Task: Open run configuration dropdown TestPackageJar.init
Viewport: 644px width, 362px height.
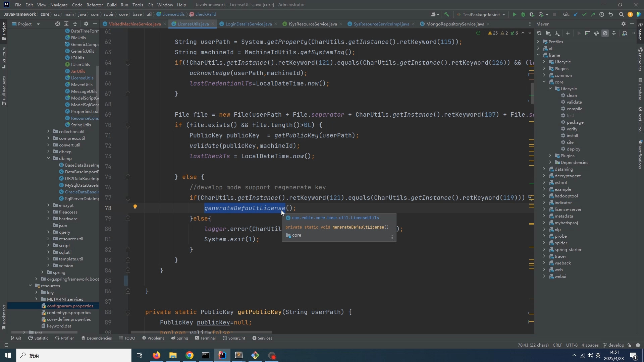Action: pos(481,14)
